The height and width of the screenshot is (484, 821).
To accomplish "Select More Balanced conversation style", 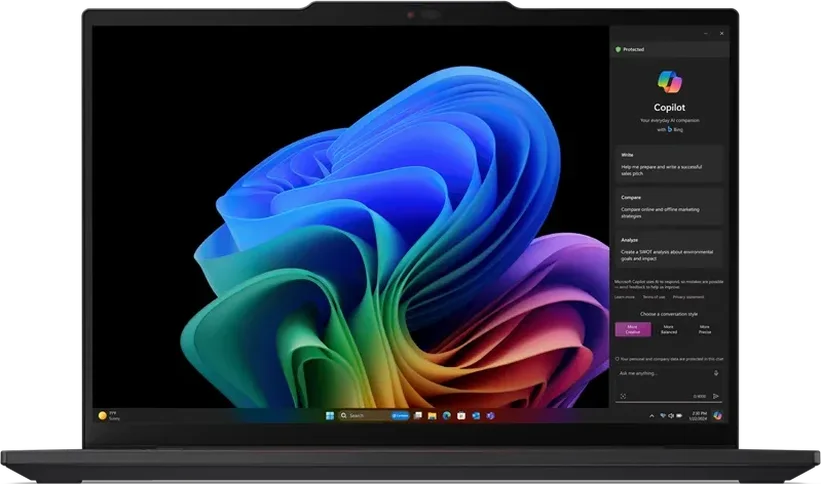I will (x=668, y=329).
